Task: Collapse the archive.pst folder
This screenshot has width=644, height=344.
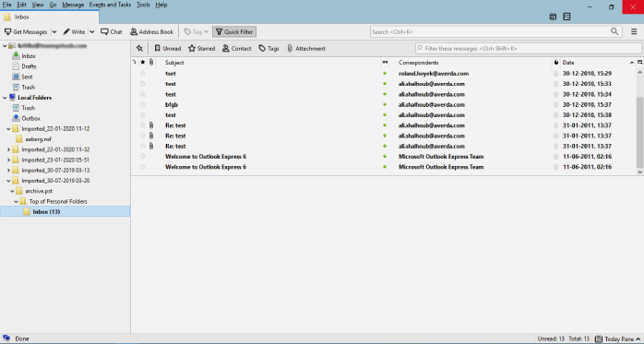Action: [x=12, y=191]
